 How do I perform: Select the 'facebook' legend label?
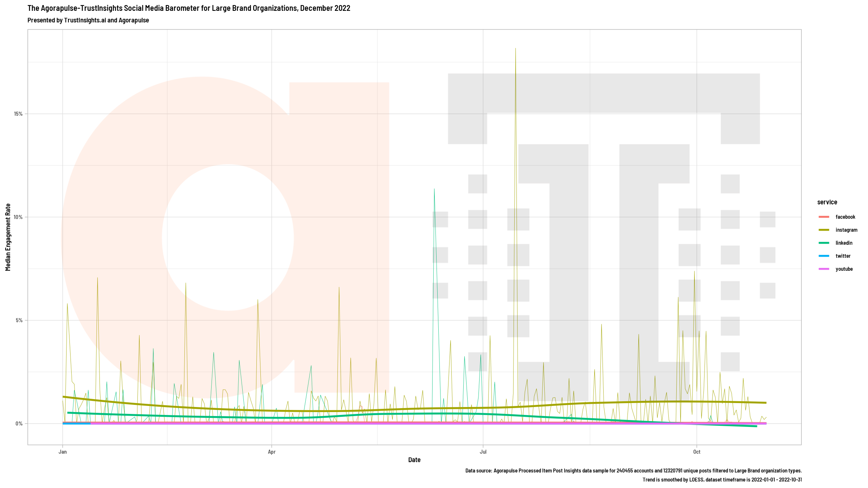845,217
